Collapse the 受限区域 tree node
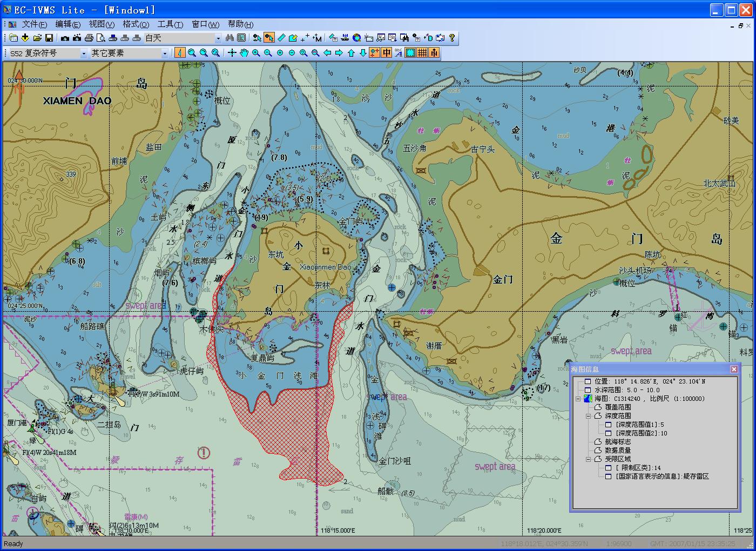756x551 pixels. coord(589,459)
